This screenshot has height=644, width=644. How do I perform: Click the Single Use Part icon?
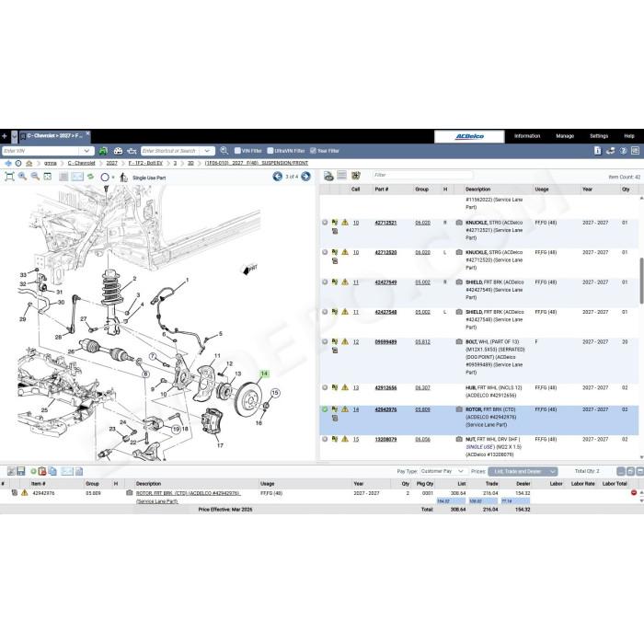click(123, 178)
